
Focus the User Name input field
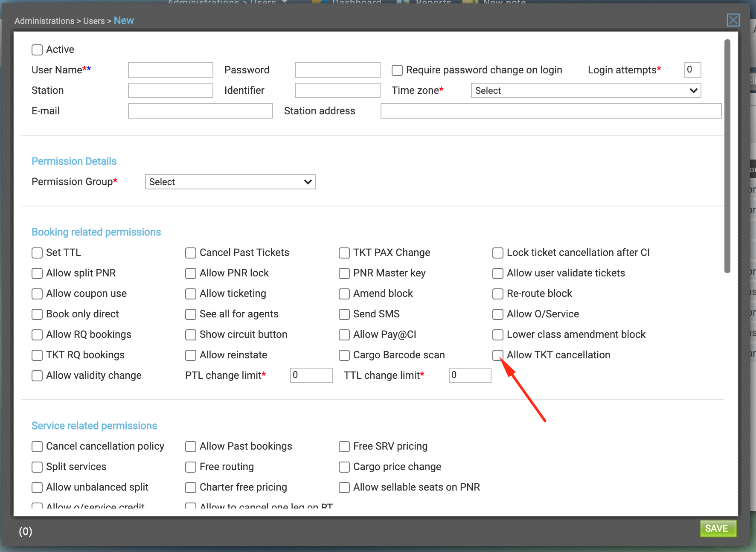[x=170, y=70]
